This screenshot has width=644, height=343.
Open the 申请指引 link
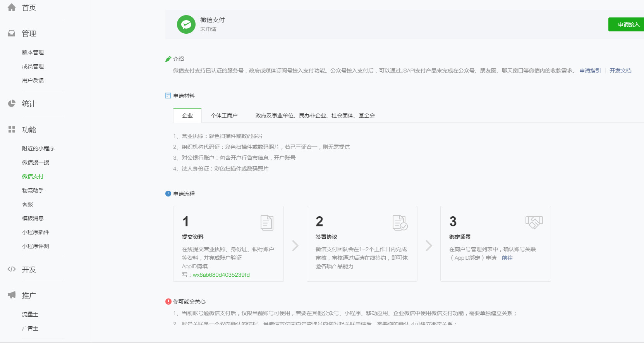click(590, 71)
